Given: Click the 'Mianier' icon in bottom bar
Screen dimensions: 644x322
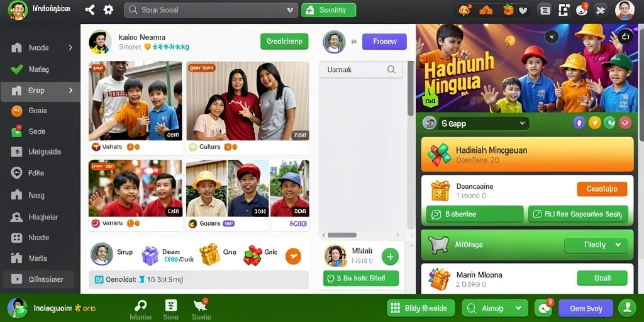Looking at the screenshot, I should tap(141, 306).
